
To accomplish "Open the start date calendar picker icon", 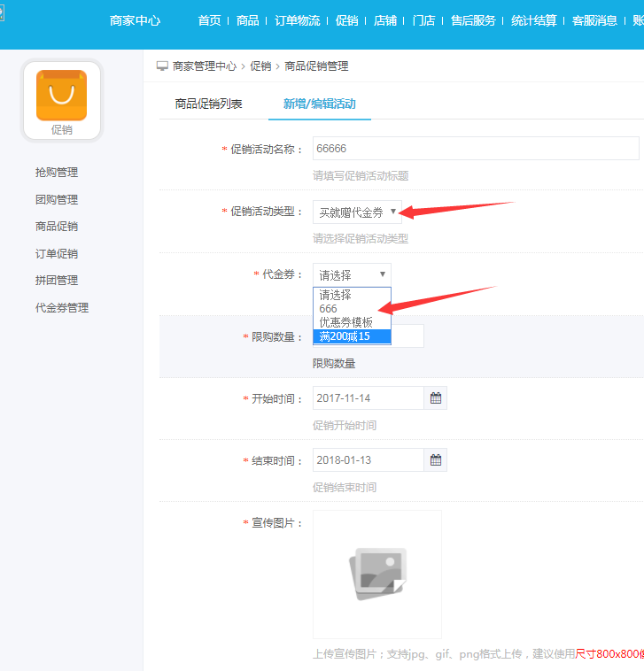I will 435,398.
